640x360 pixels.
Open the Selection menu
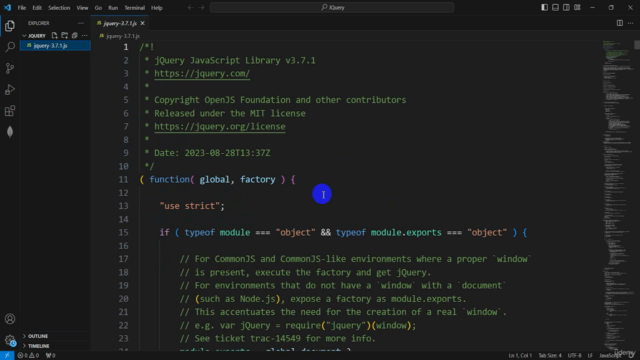coord(59,7)
